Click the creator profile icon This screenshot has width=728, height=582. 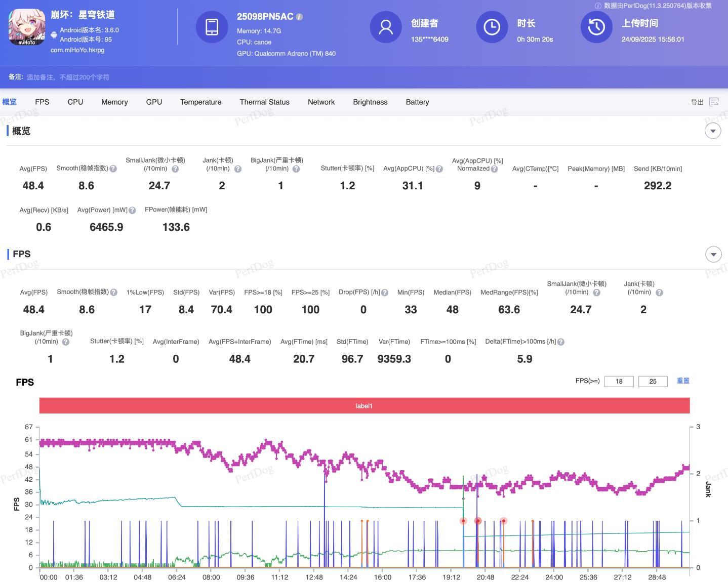pyautogui.click(x=386, y=27)
